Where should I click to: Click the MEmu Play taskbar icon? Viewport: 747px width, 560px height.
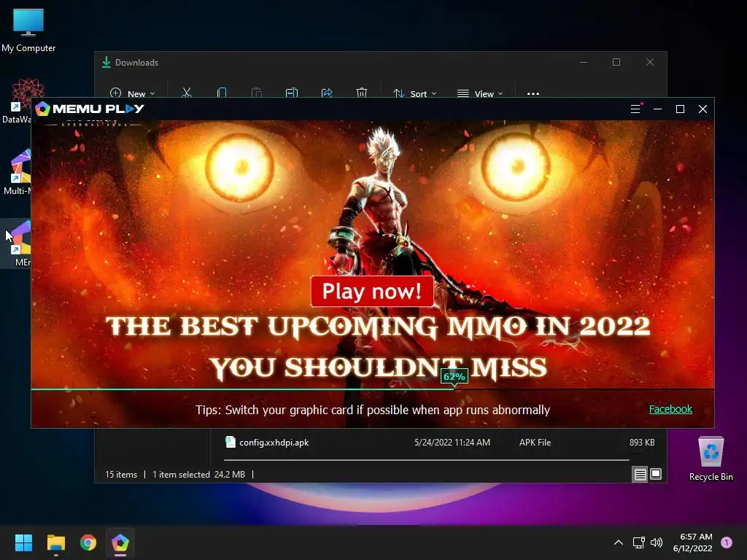point(120,542)
